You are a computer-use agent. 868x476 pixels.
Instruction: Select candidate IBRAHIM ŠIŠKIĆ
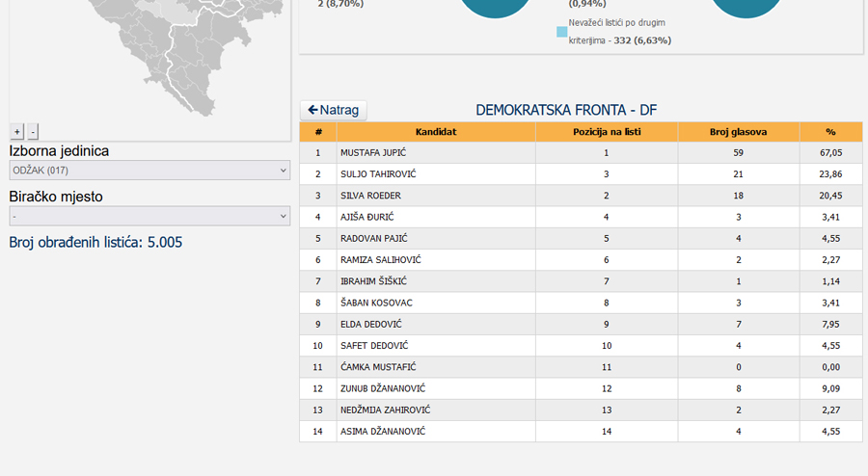coord(373,281)
